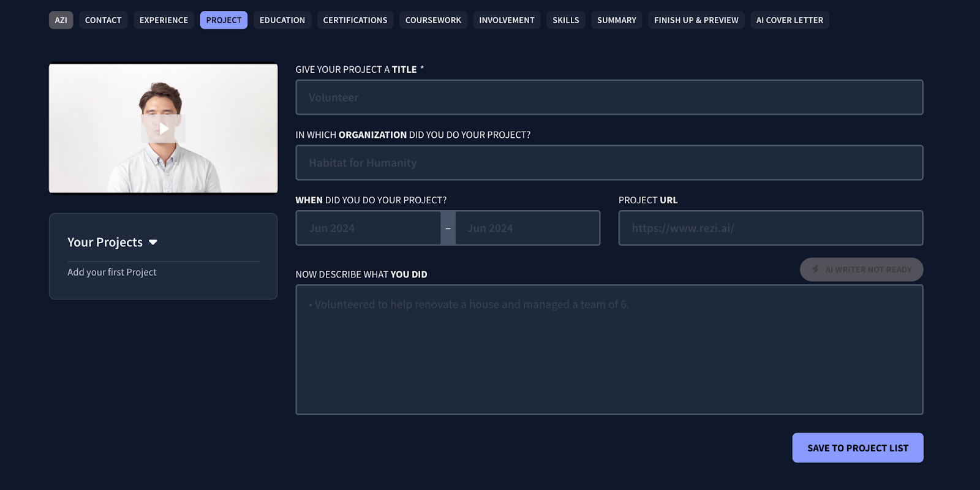Switch to the Experience tab

[x=164, y=20]
